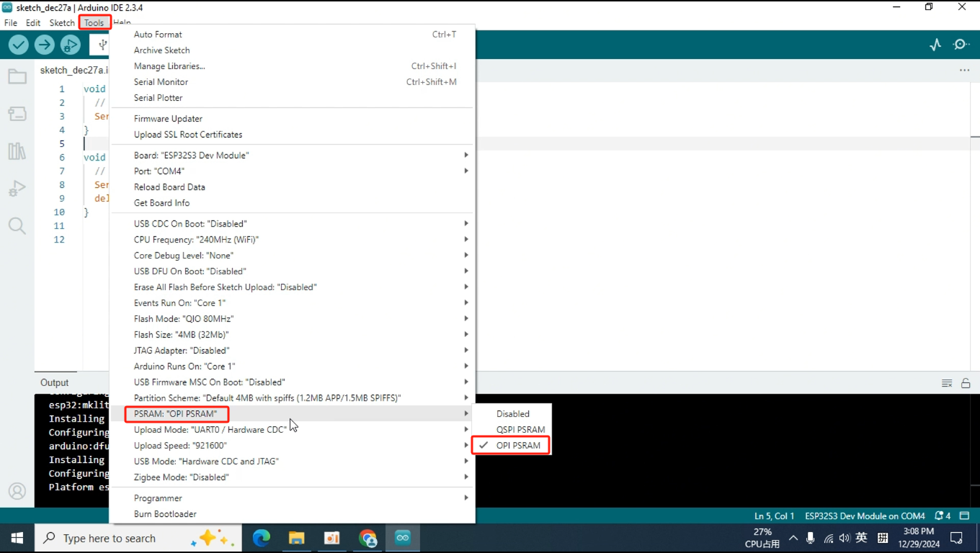Choose Serial Plotter menu entry

(x=292, y=98)
